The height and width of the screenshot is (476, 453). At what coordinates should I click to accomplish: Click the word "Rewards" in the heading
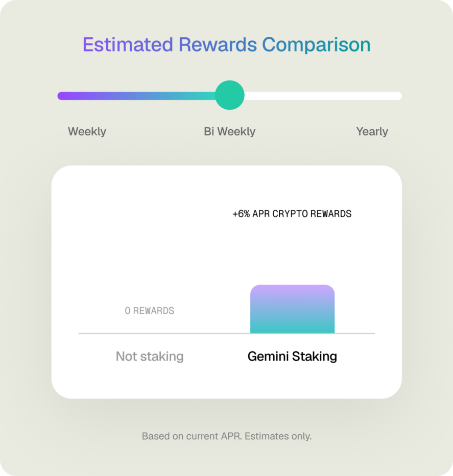[217, 45]
